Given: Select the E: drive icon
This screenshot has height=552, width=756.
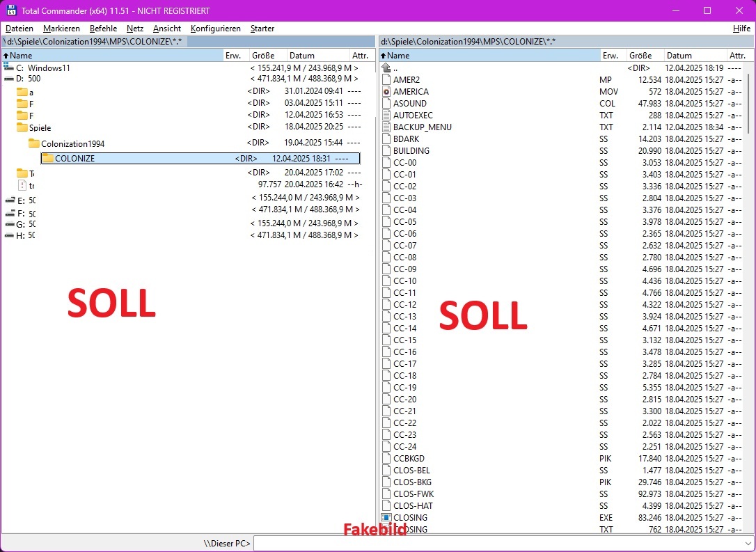Looking at the screenshot, I should (x=10, y=200).
